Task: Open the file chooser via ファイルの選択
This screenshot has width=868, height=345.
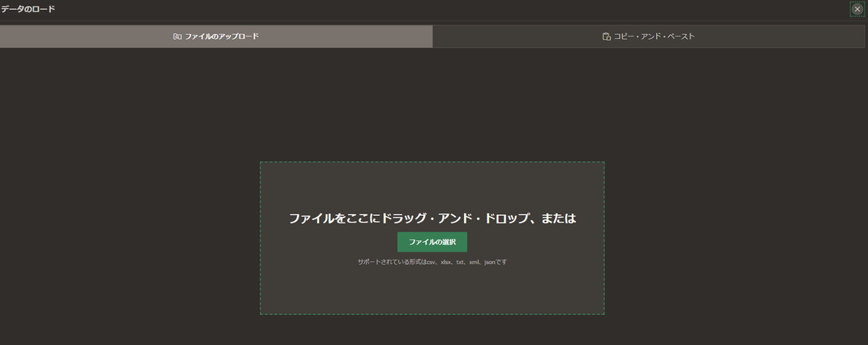Action: tap(432, 242)
